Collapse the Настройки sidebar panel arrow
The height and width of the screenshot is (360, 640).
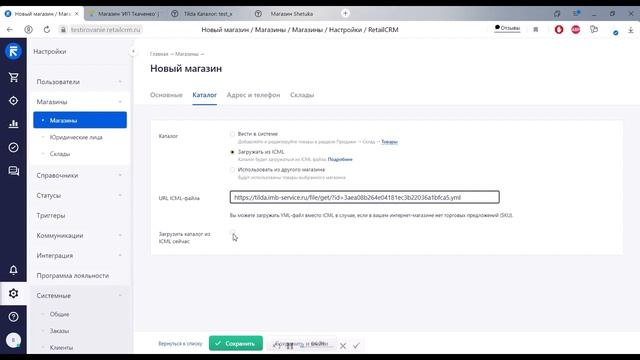click(133, 51)
